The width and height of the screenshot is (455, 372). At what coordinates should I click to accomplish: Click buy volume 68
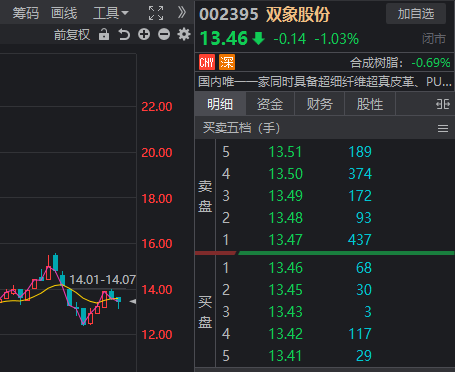[364, 268]
